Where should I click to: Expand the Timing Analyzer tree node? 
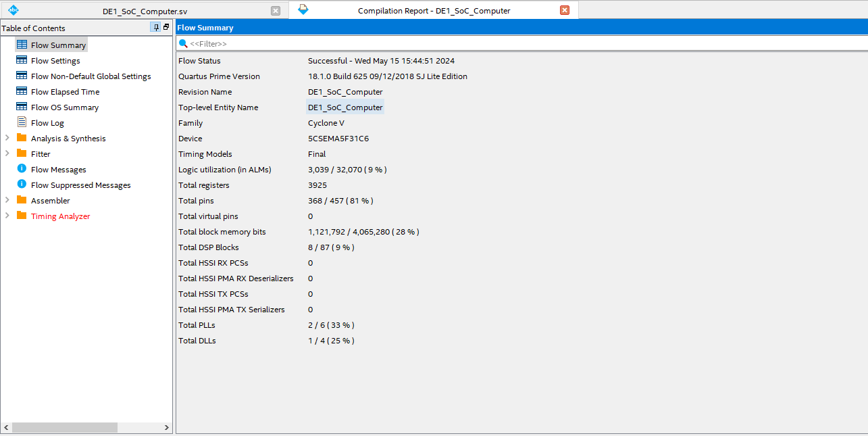click(7, 216)
